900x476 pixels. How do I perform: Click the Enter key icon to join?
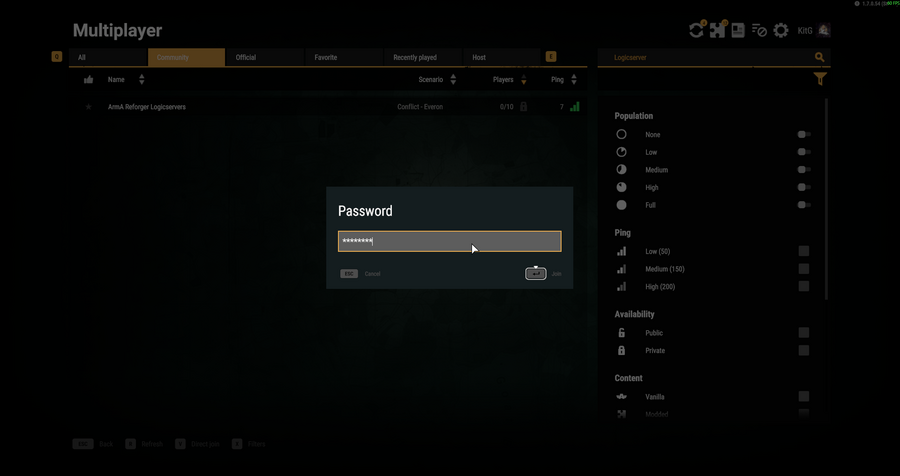536,274
